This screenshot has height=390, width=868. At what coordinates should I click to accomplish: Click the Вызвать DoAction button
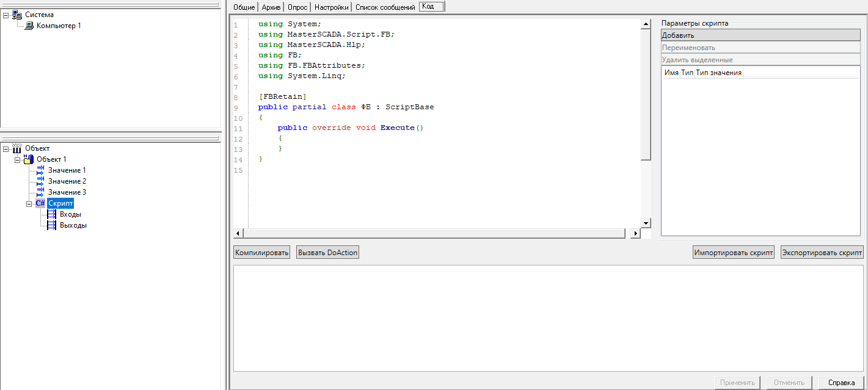pos(328,252)
